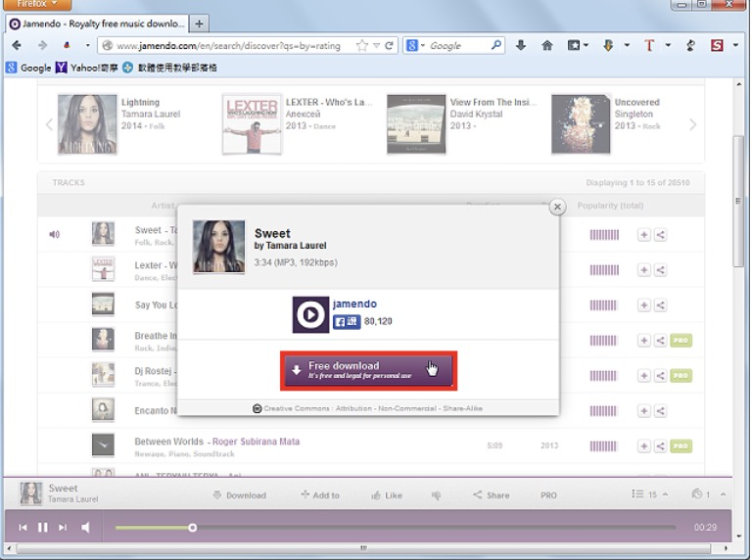The height and width of the screenshot is (560, 752).
Task: Open the Lightning album cover
Action: click(87, 124)
